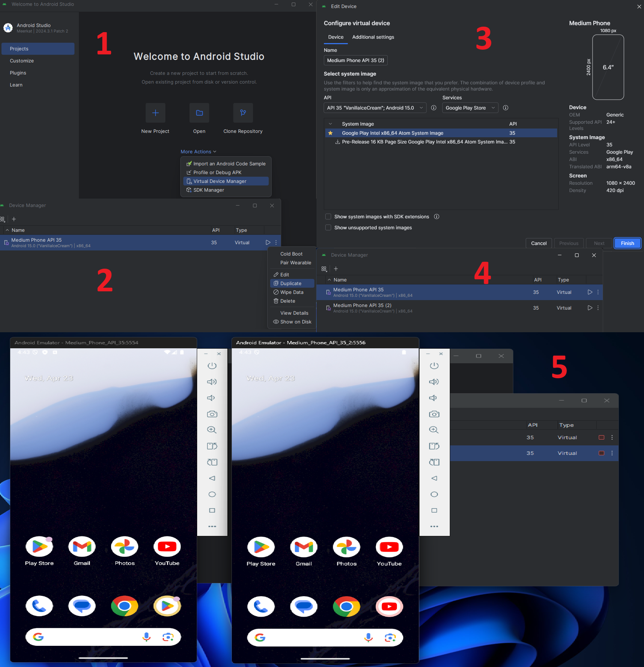Choose Cold Boot in the context menu
Viewport: 644px width, 667px height.
point(292,254)
